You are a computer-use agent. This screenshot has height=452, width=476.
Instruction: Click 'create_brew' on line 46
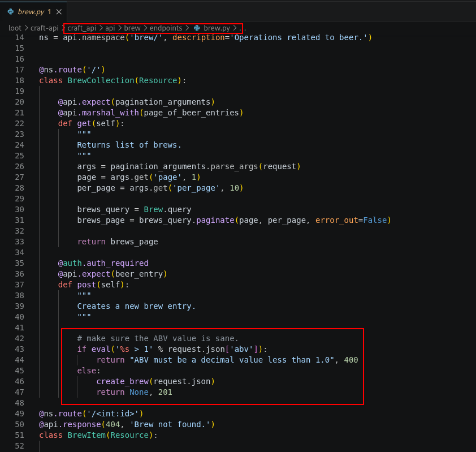pos(122,381)
